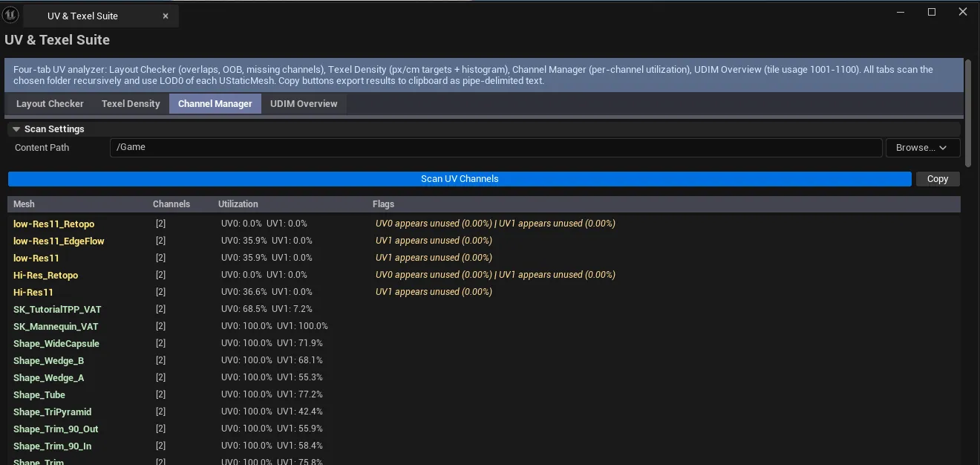
Task: Click the Content Path label
Action: click(42, 148)
